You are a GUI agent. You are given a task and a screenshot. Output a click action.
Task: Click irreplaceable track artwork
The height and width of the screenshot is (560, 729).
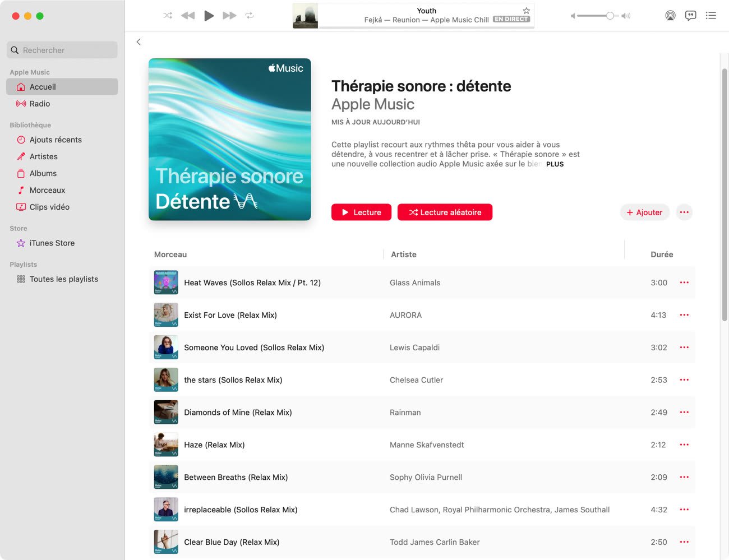pos(166,510)
